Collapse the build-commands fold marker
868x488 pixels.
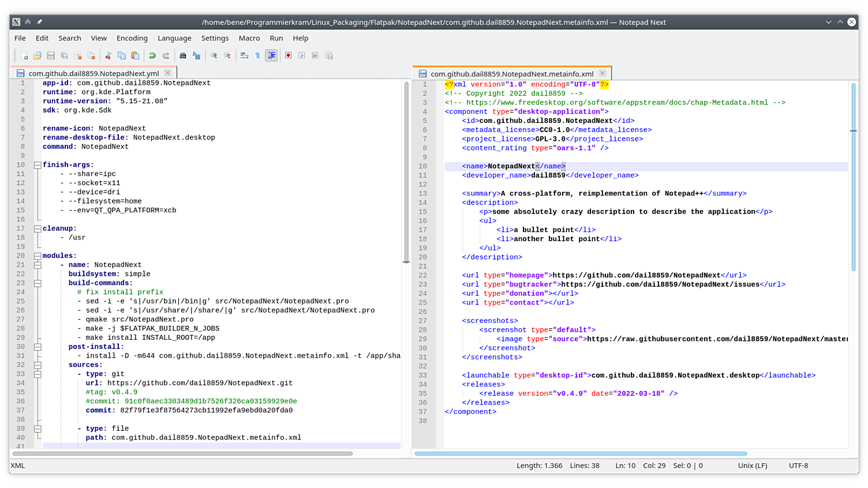click(x=37, y=283)
